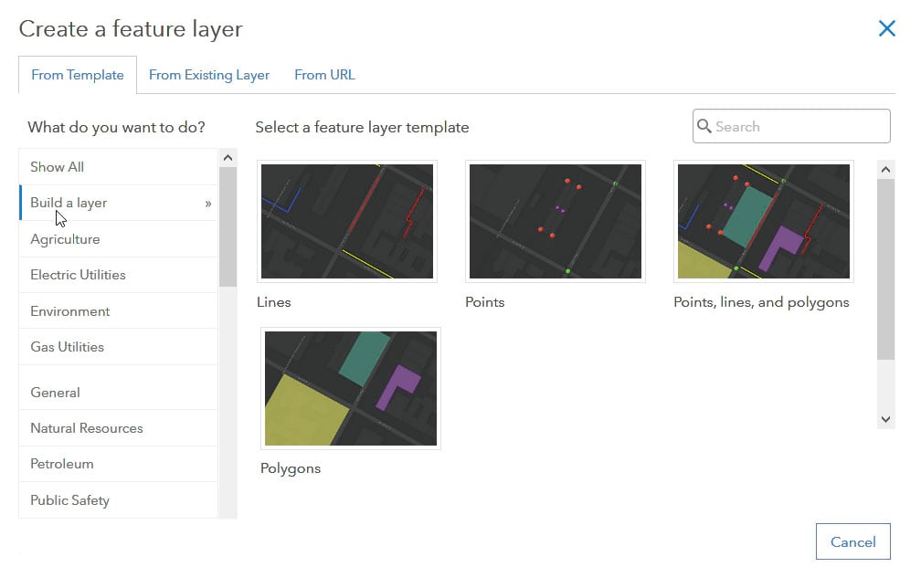Click the search magnifier icon
The height and width of the screenshot is (588, 921).
click(704, 126)
